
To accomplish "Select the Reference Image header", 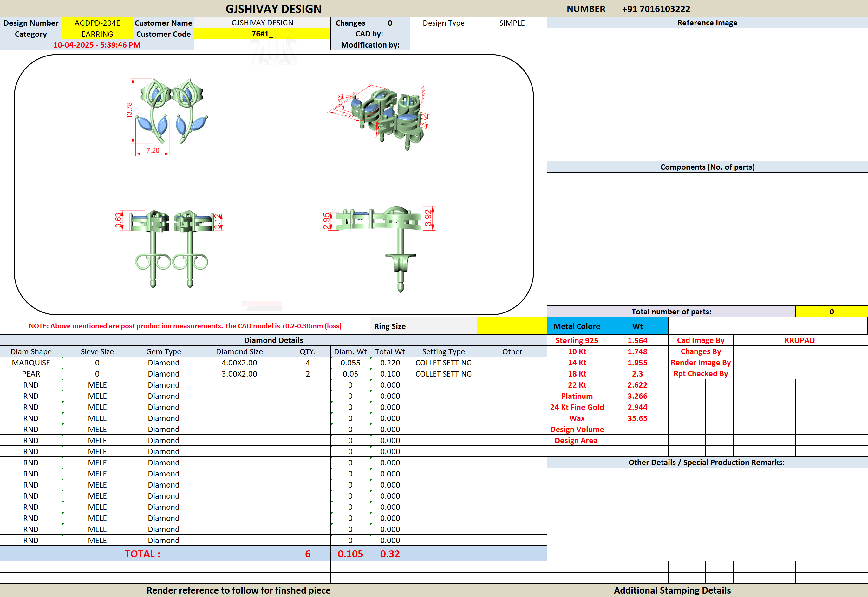I will click(x=707, y=23).
